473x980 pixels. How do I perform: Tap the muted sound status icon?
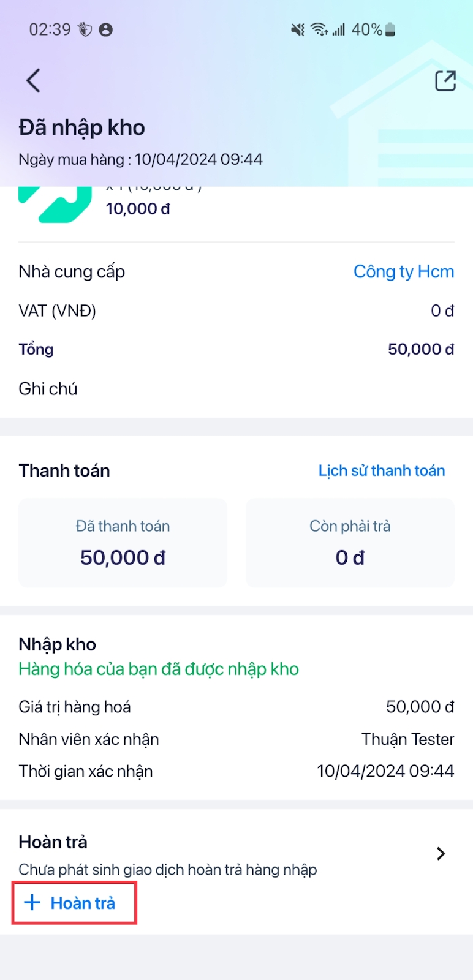point(298,29)
